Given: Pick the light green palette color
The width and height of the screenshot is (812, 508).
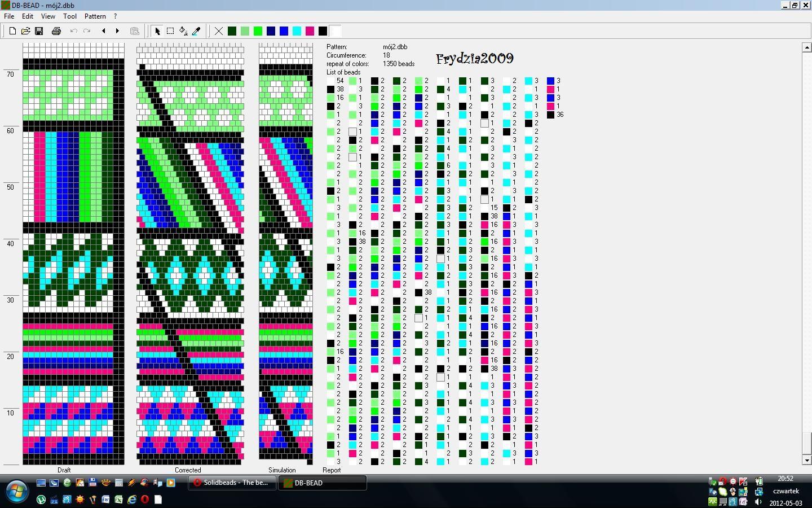Looking at the screenshot, I should coord(245,31).
